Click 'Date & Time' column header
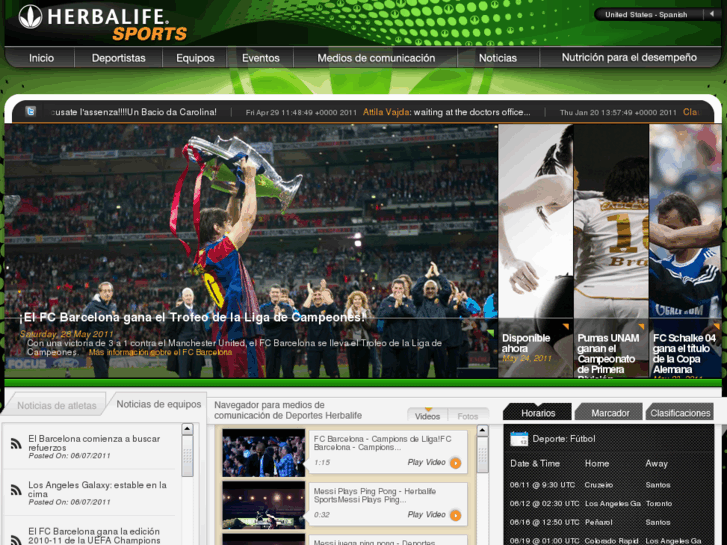 [535, 463]
